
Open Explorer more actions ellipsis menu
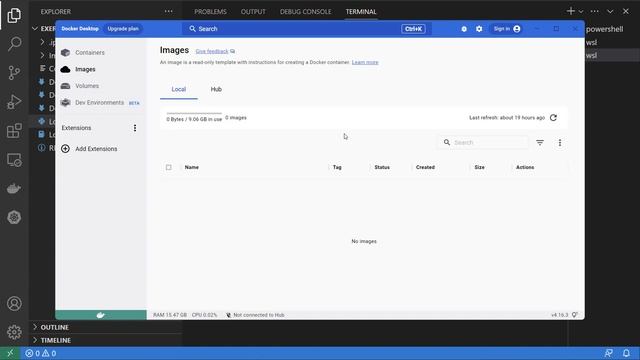tap(169, 11)
